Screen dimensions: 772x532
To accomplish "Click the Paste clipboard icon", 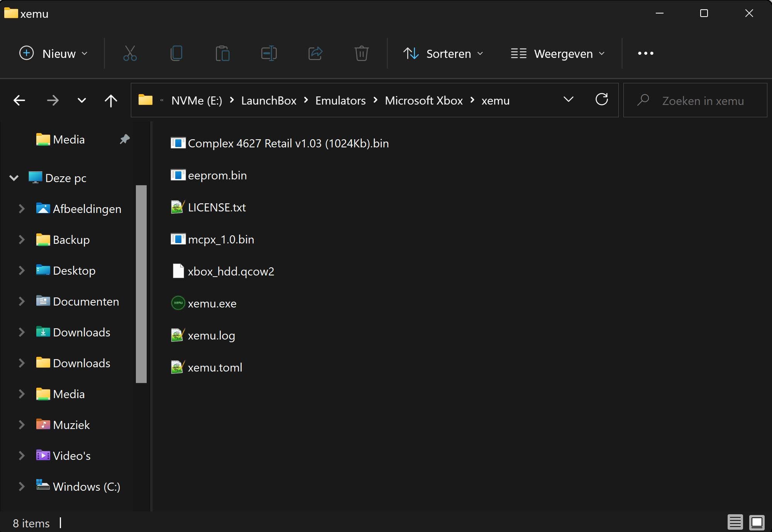I will coord(223,53).
